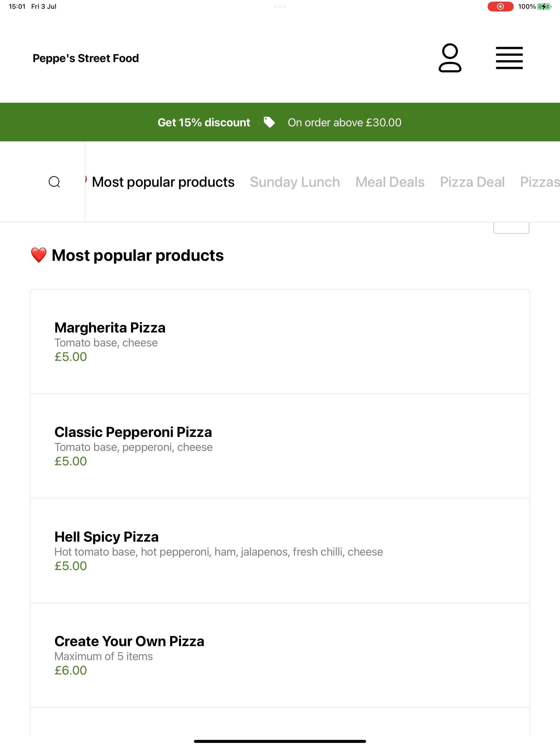Tap the 'Fri 3 Jul' date in status bar
Image resolution: width=560 pixels, height=747 pixels.
(x=43, y=6)
